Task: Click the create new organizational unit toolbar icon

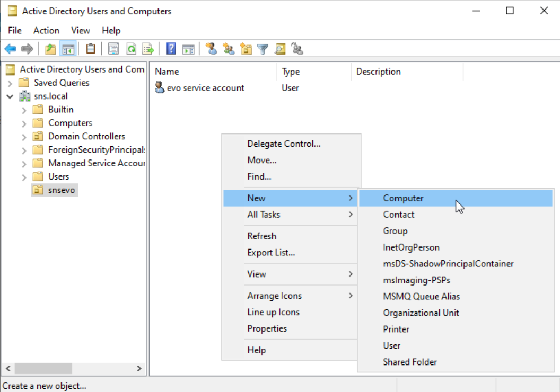Action: 246,49
